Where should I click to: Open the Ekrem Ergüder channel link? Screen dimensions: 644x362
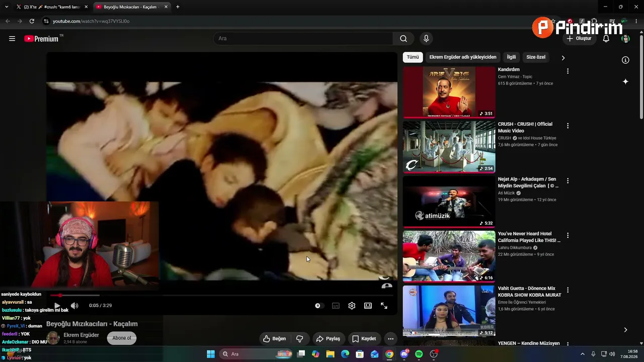tap(81, 335)
